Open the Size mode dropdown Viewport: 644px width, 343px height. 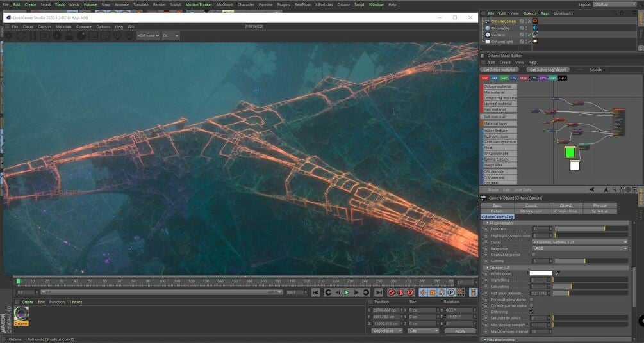pyautogui.click(x=423, y=331)
